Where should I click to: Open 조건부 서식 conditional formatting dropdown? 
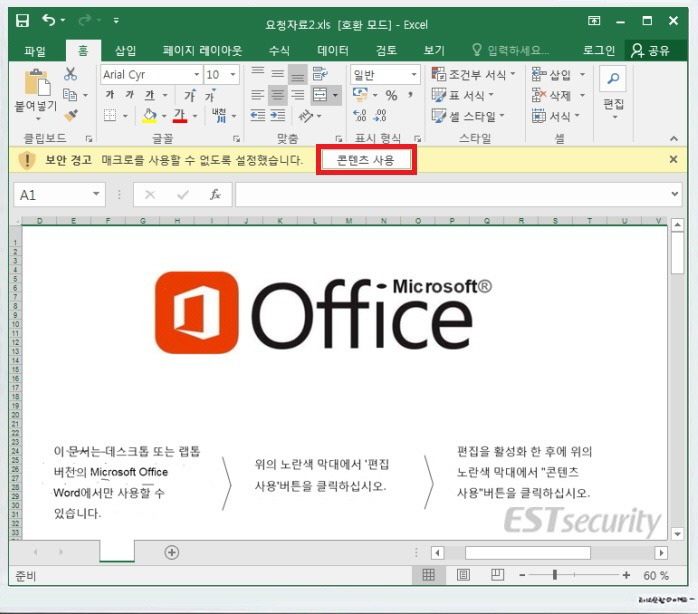coord(473,74)
